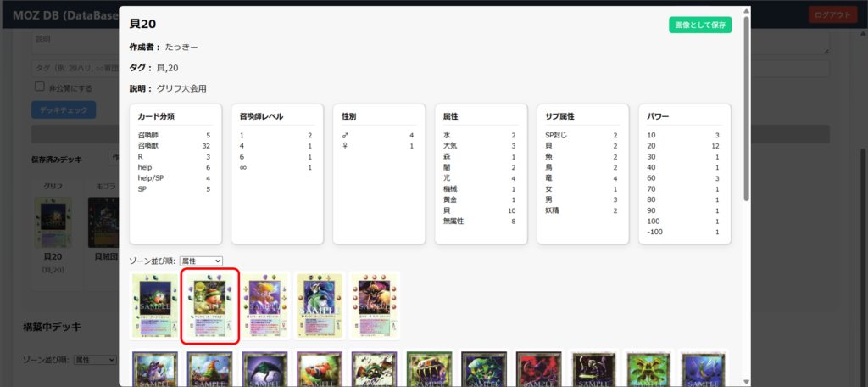The width and height of the screenshot is (868, 387).
Task: Click the タグ input field
Action: pyautogui.click(x=75, y=68)
